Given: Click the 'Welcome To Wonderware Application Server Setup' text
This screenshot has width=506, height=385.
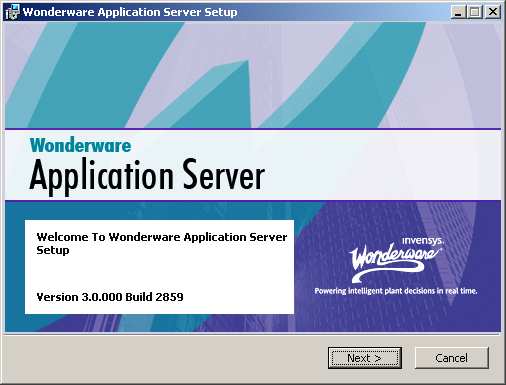Looking at the screenshot, I should point(162,243).
